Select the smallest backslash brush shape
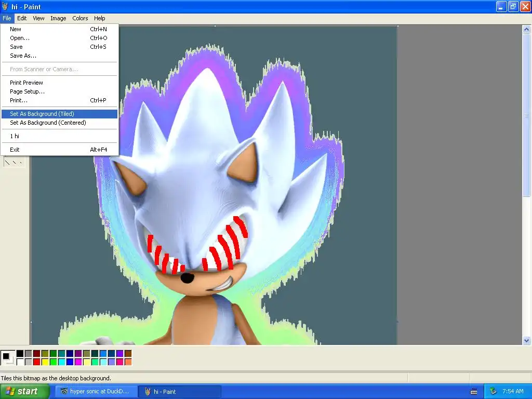This screenshot has height=399, width=532. (x=21, y=162)
